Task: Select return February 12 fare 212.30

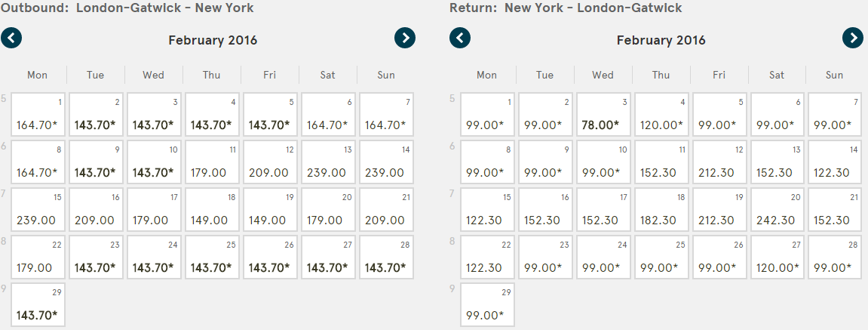Action: 719,162
